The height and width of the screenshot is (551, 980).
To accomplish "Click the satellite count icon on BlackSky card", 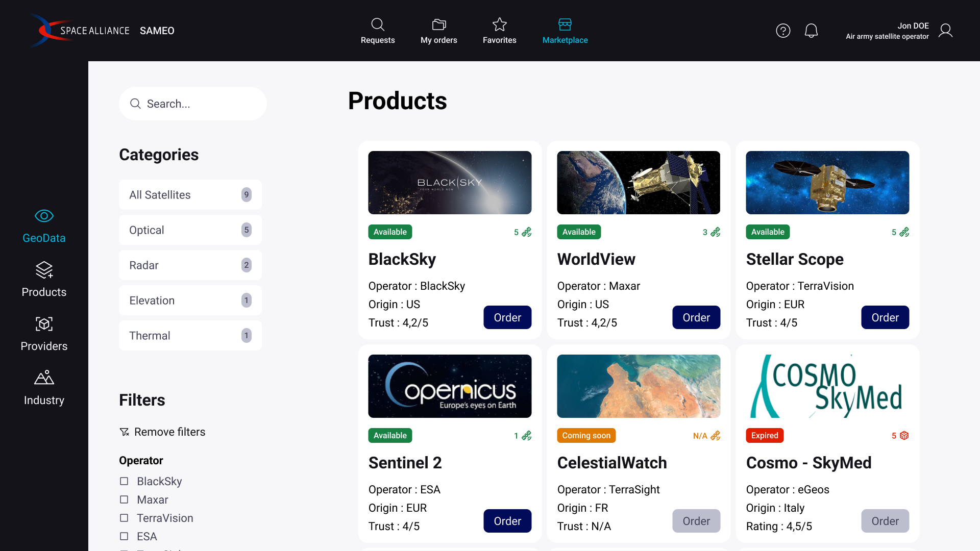I will tap(527, 232).
